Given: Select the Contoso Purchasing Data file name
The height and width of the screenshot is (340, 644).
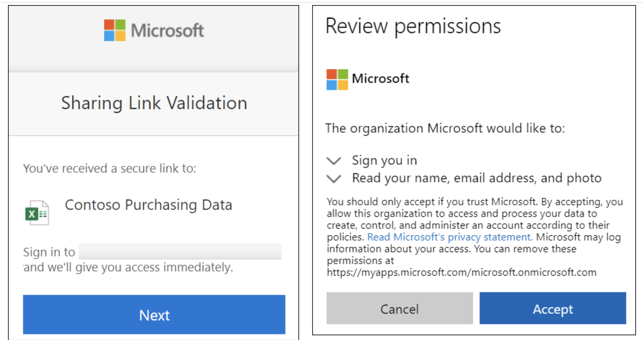Looking at the screenshot, I should [148, 205].
